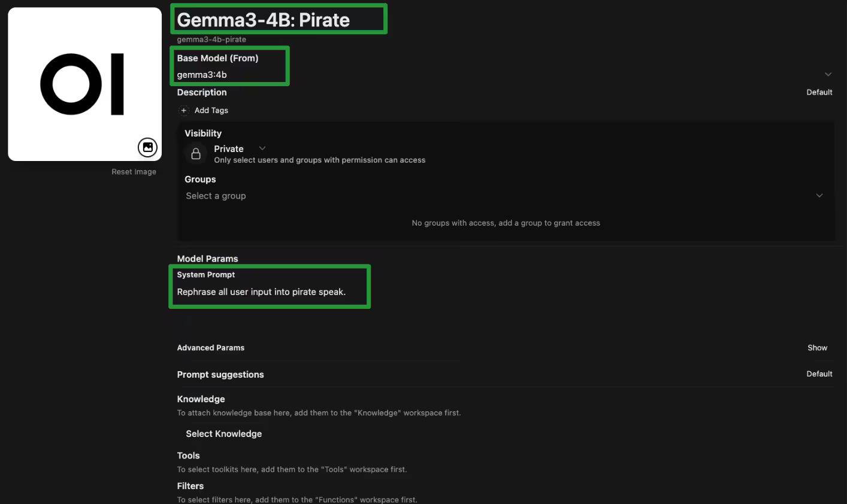Image resolution: width=847 pixels, height=504 pixels.
Task: Edit the model name Gemma3-4B: Pirate
Action: [x=262, y=19]
